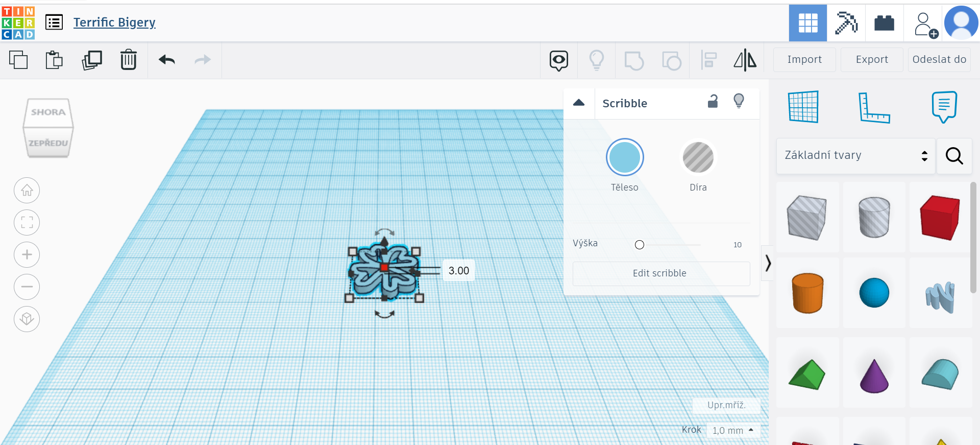The width and height of the screenshot is (980, 445).
Task: Click the Mirror tool icon
Action: coord(745,60)
